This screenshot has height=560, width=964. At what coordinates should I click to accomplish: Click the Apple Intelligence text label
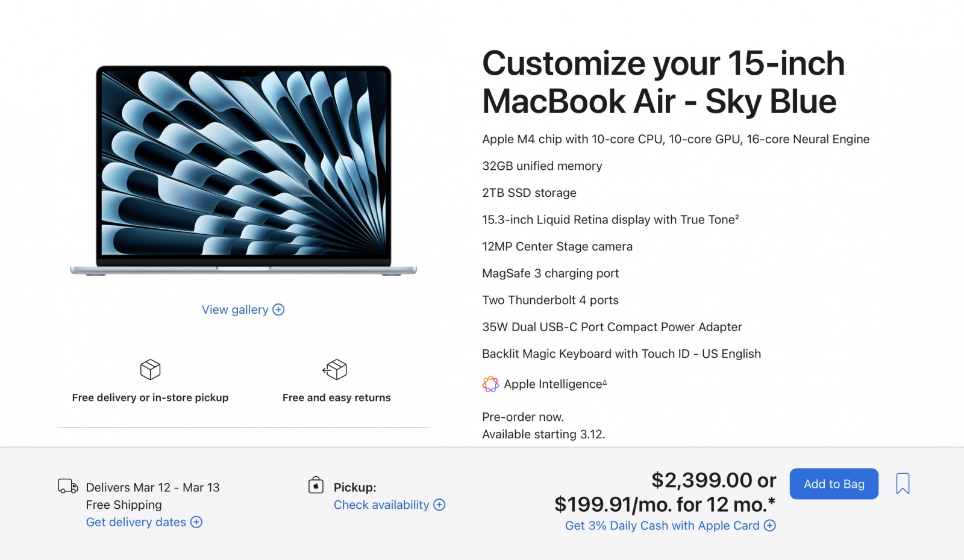point(554,384)
